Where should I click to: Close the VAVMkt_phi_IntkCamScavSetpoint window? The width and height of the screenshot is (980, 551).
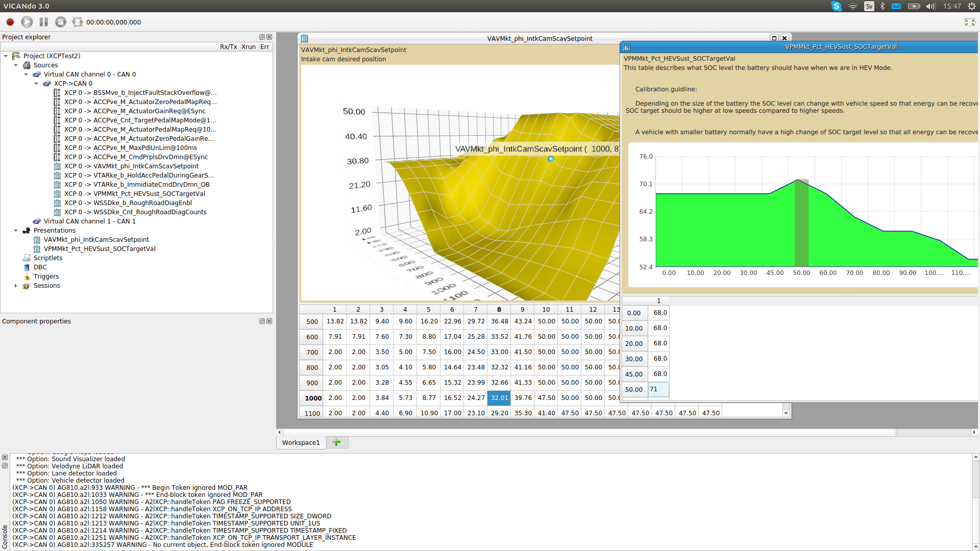(785, 38)
